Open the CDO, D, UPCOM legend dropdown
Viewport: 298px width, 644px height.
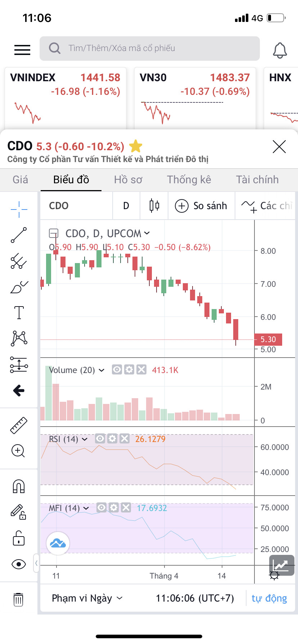[x=147, y=233]
